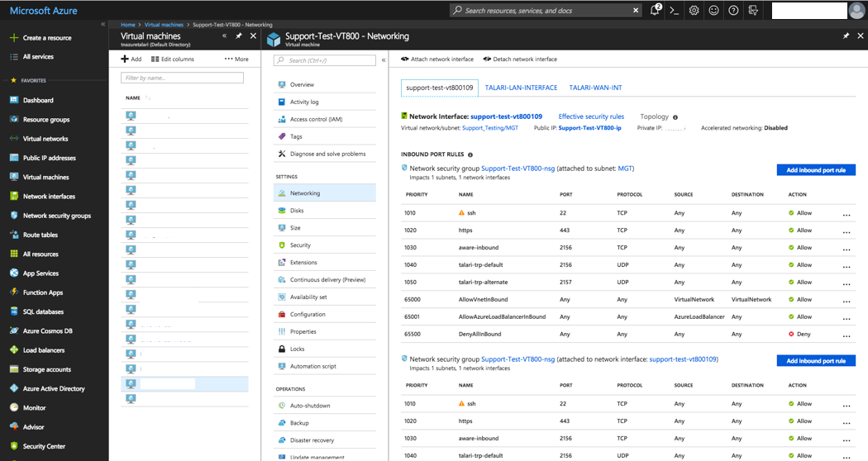
Task: Launch Cloud Shell from the top bar
Action: [675, 11]
